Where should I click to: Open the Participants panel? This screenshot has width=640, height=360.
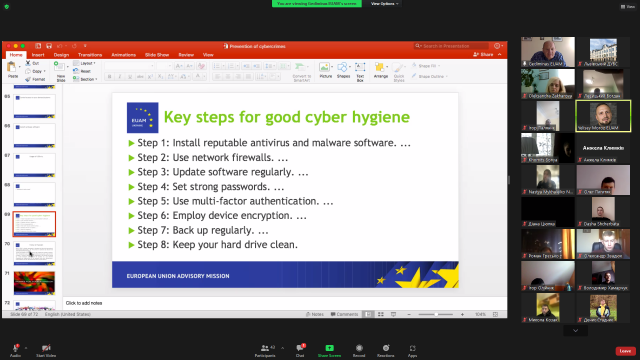pyautogui.click(x=265, y=350)
